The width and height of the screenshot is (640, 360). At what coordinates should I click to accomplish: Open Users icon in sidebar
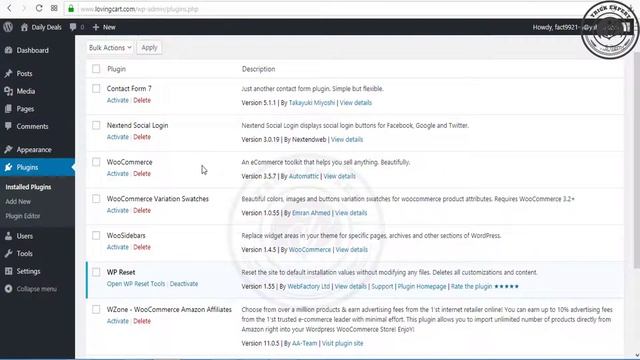pos(9,236)
